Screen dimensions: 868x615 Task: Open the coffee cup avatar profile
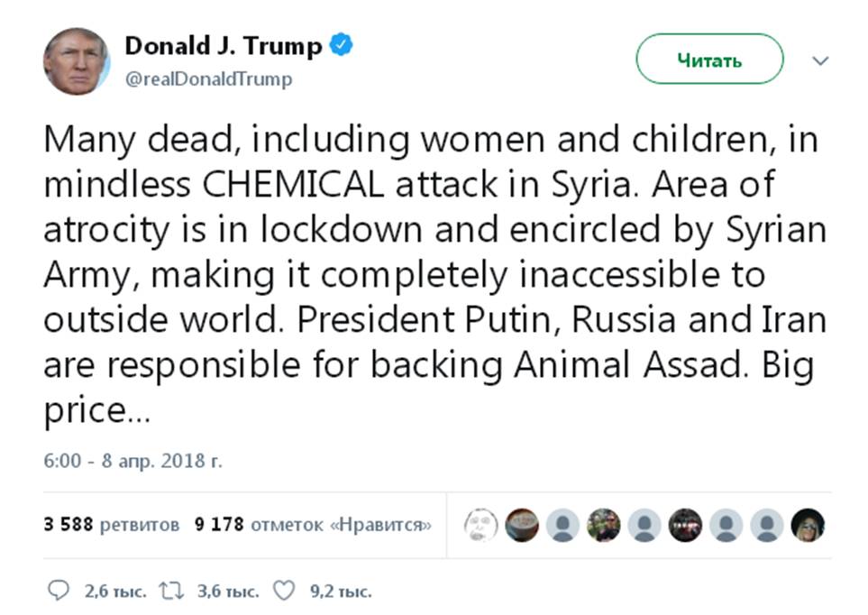[x=522, y=524]
